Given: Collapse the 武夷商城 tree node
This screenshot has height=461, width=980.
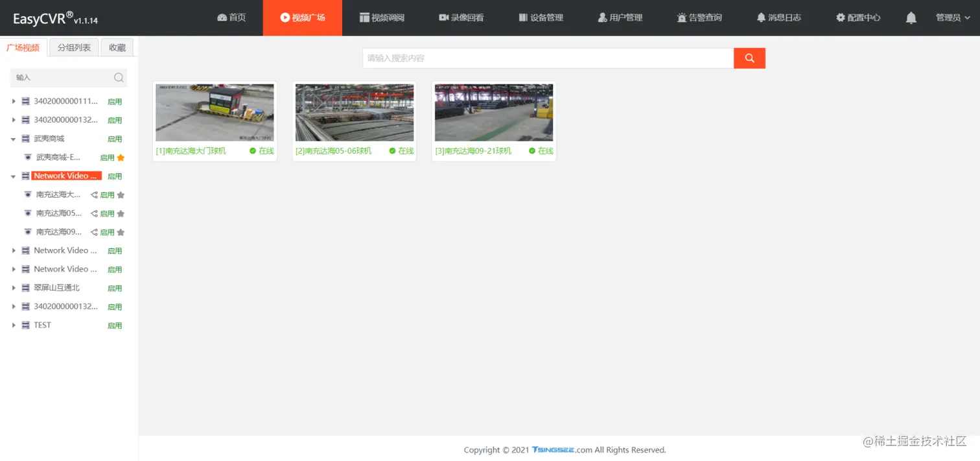Looking at the screenshot, I should (x=14, y=139).
